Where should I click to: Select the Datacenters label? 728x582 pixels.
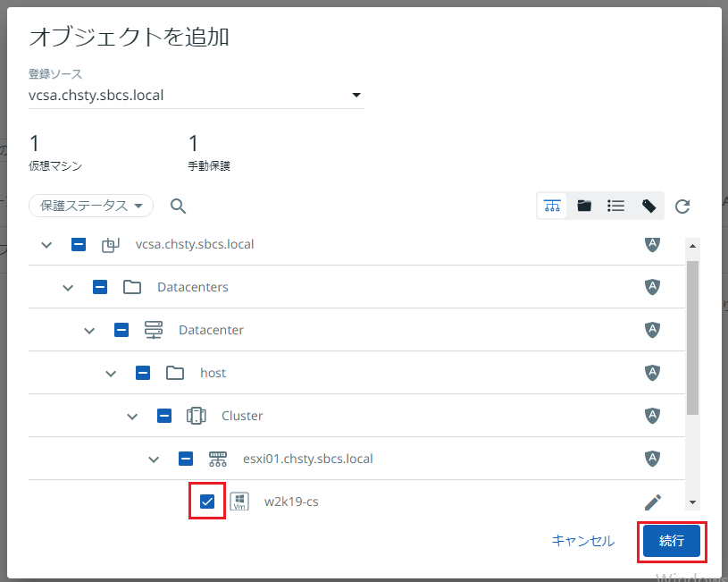click(x=193, y=287)
